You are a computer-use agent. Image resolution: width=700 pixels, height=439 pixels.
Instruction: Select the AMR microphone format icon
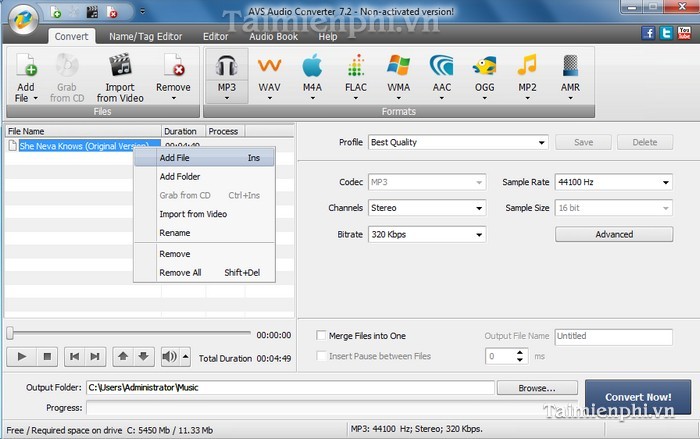(571, 65)
